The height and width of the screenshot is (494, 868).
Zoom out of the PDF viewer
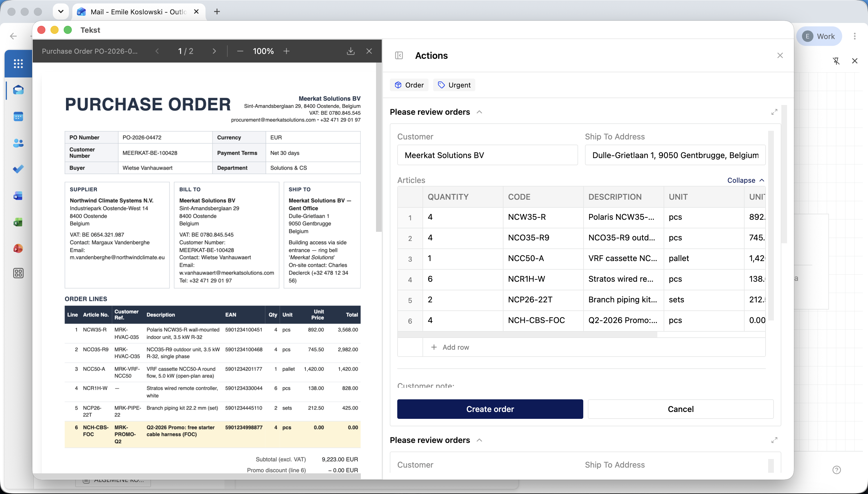tap(240, 51)
